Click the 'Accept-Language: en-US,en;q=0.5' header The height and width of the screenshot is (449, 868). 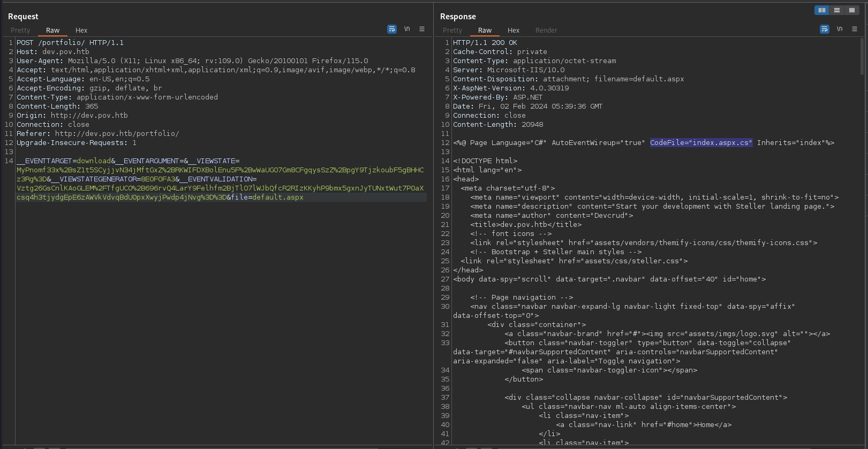coord(83,79)
